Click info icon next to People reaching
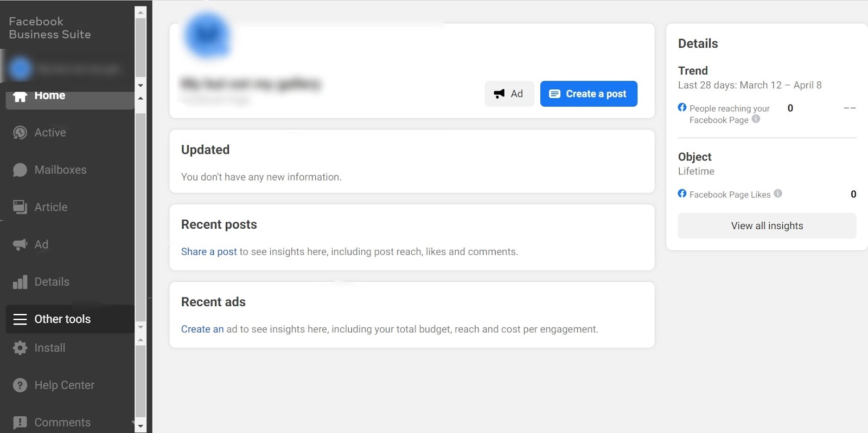This screenshot has width=868, height=433. tap(756, 119)
